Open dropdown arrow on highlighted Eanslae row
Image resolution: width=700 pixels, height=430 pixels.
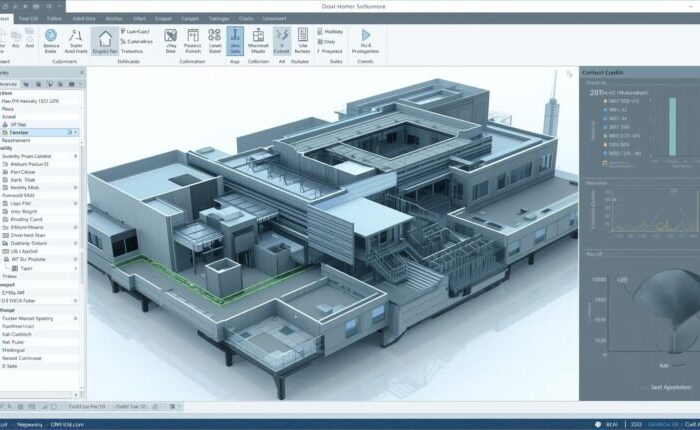click(76, 132)
